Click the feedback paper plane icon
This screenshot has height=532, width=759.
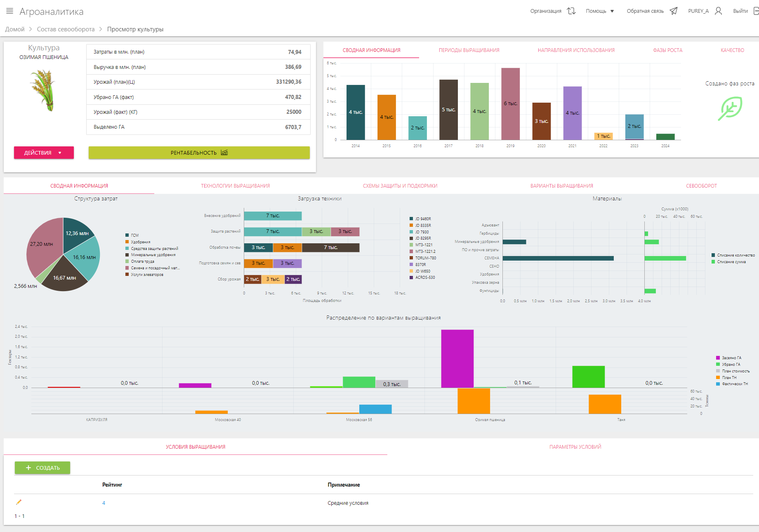coord(674,11)
